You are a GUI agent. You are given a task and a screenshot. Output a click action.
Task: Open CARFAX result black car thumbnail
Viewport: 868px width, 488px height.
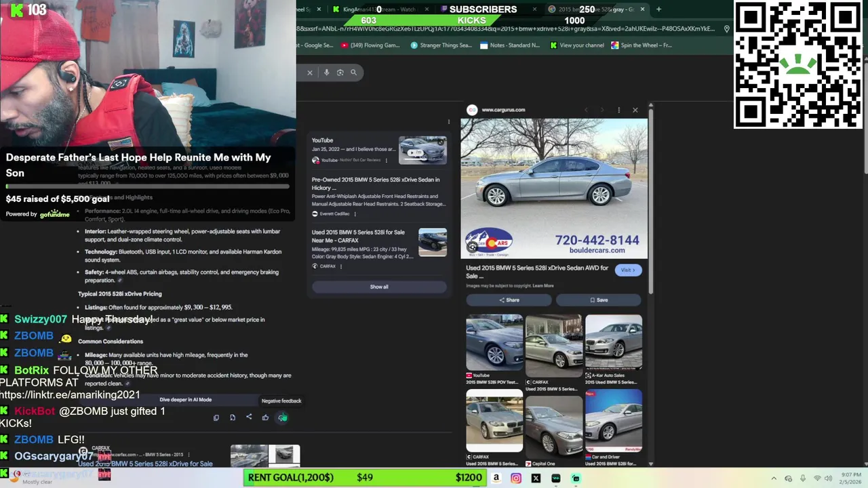point(433,243)
